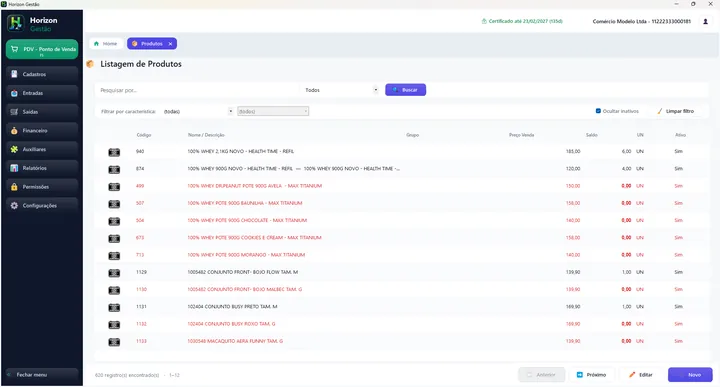The width and height of the screenshot is (720, 387).
Task: Click the Editar button
Action: pos(641,375)
